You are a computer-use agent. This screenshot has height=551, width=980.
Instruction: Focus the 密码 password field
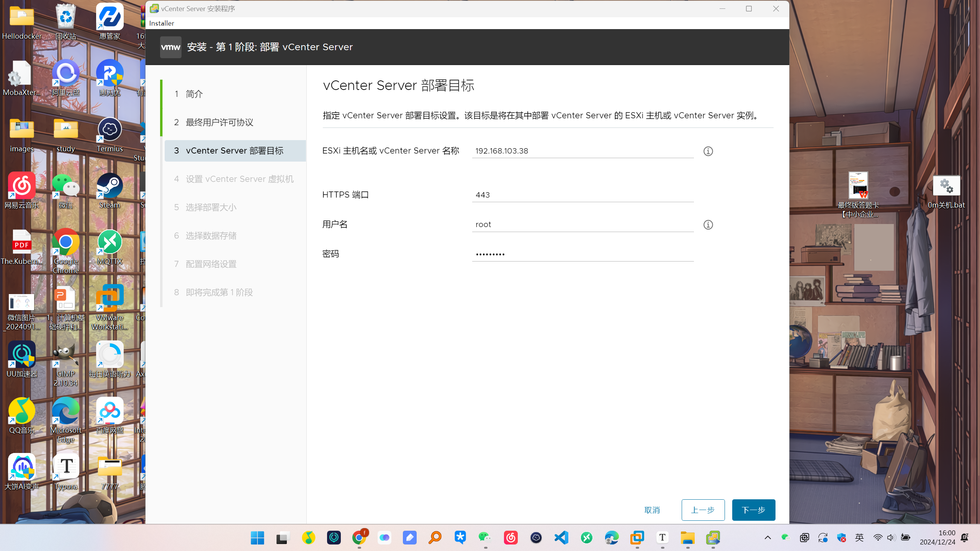[582, 254]
